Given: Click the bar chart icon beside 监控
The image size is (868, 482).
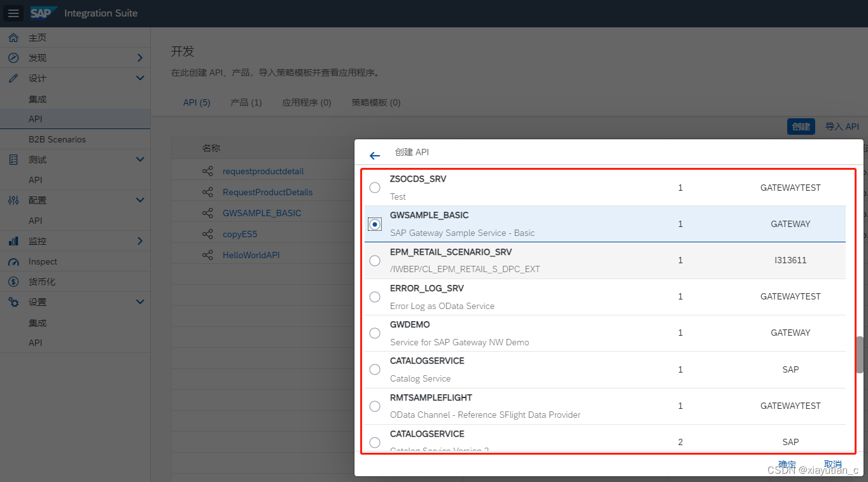Looking at the screenshot, I should click(x=13, y=241).
